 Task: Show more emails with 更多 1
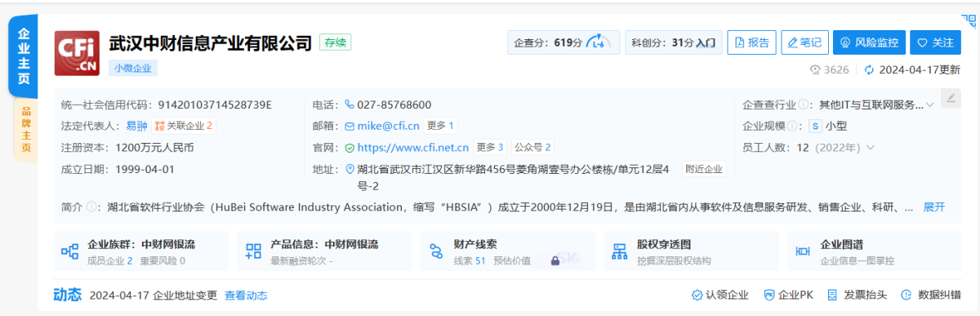[441, 126]
